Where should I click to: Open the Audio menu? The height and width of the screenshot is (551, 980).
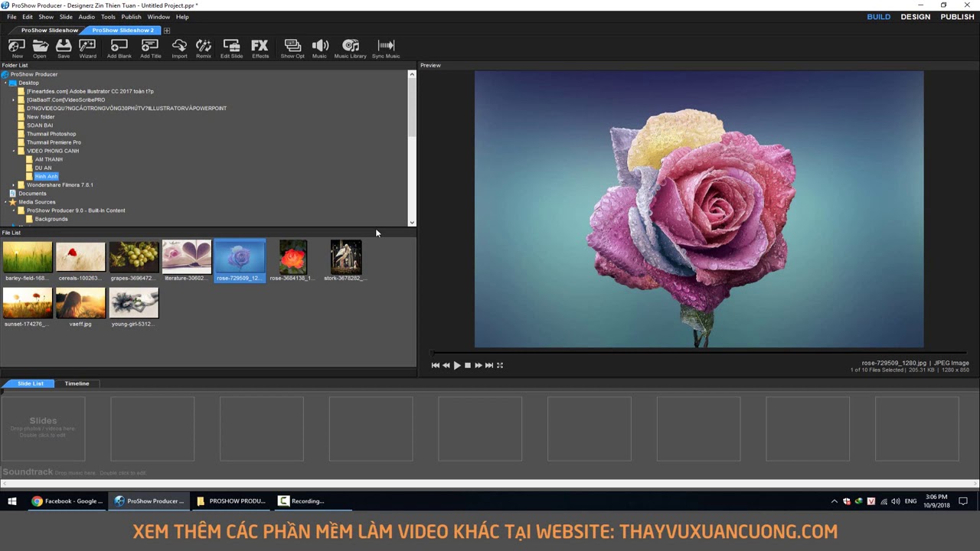pos(87,17)
